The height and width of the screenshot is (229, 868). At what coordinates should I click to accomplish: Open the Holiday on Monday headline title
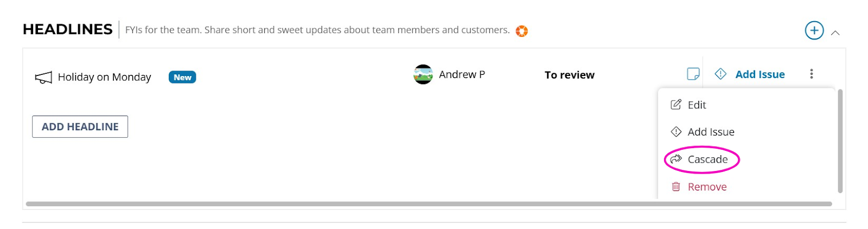104,77
